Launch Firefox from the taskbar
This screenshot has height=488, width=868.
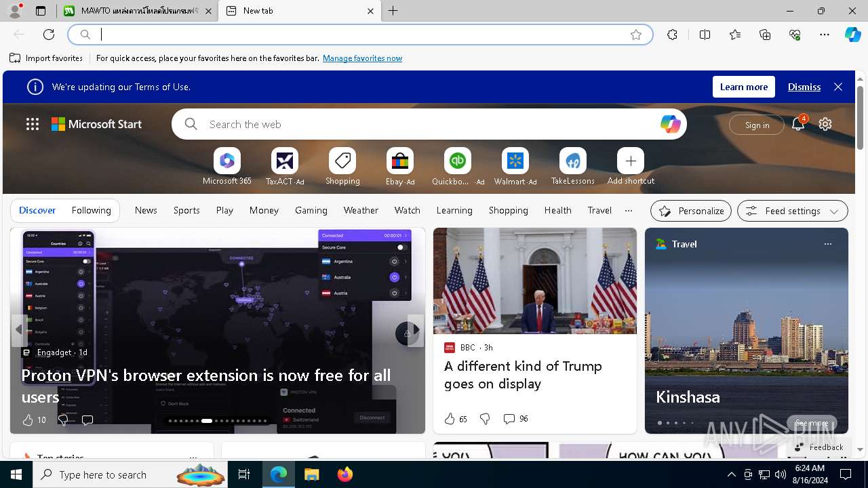(x=344, y=474)
